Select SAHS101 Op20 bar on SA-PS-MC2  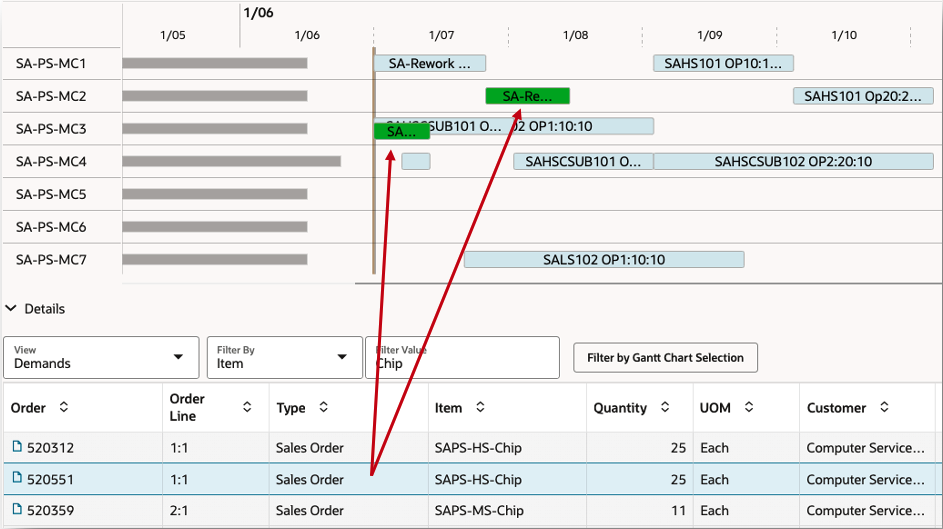[863, 96]
